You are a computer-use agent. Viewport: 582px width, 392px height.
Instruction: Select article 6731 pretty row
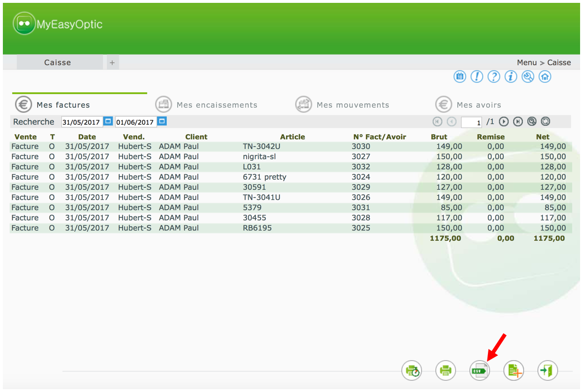(291, 177)
